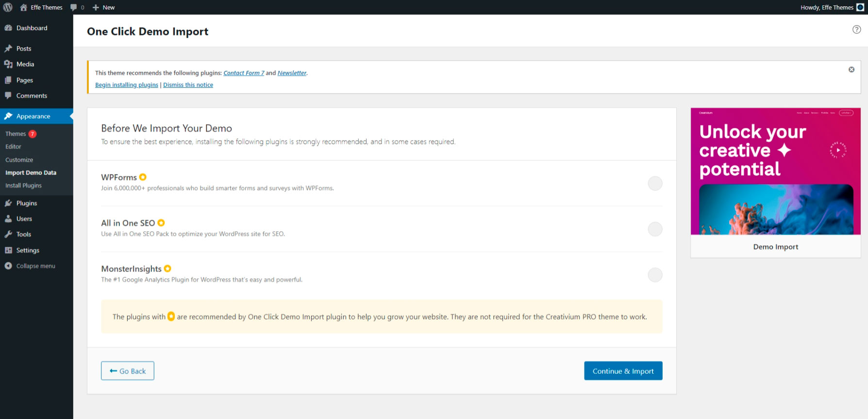This screenshot has width=868, height=419.
Task: Toggle the All in One SEO plugin checkbox
Action: tap(655, 229)
